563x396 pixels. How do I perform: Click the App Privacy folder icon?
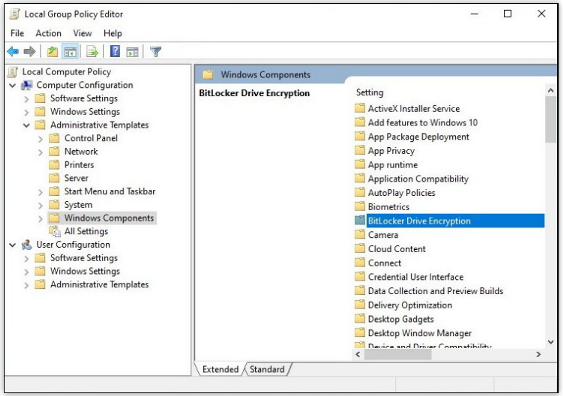click(360, 150)
